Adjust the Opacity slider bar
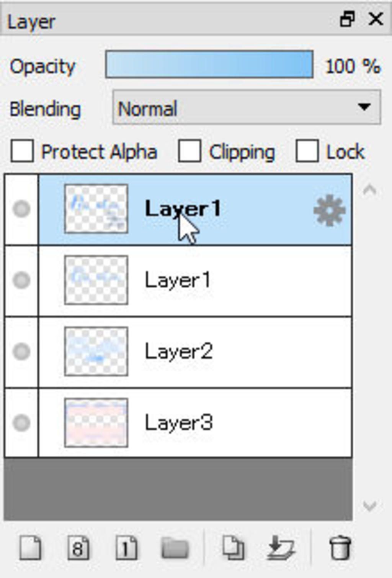 [x=209, y=64]
